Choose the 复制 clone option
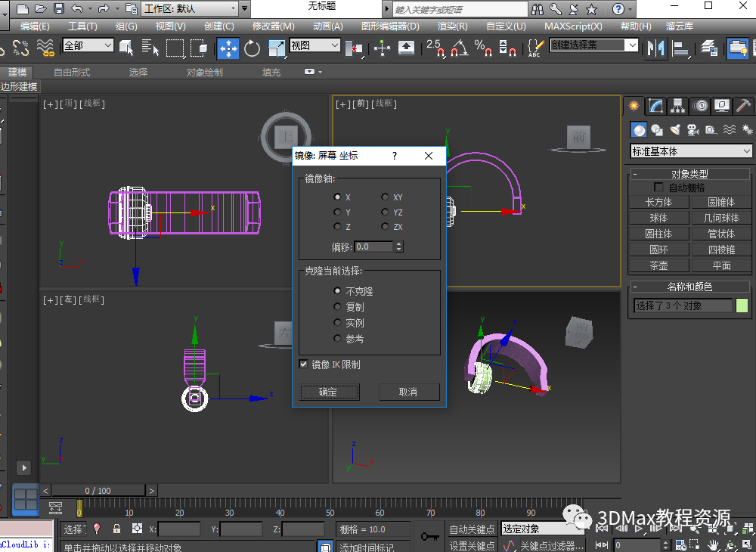756x552 pixels. (337, 307)
